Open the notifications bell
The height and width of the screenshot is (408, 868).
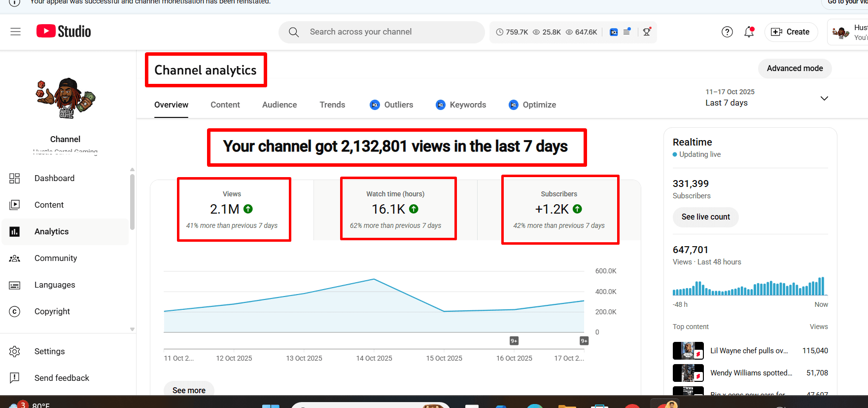[749, 32]
